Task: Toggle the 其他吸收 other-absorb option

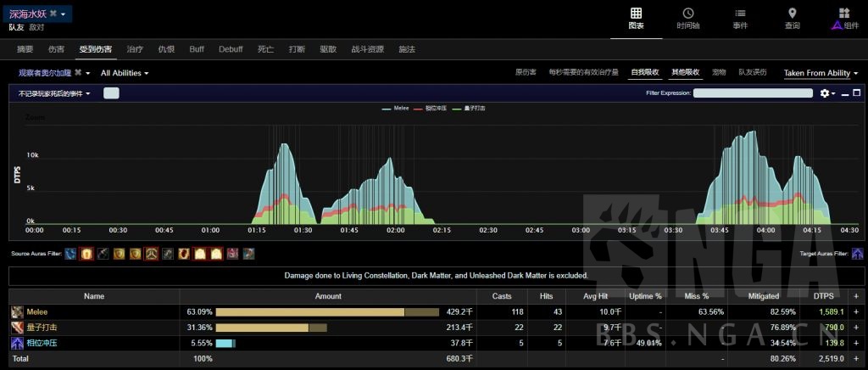Action: tap(685, 73)
